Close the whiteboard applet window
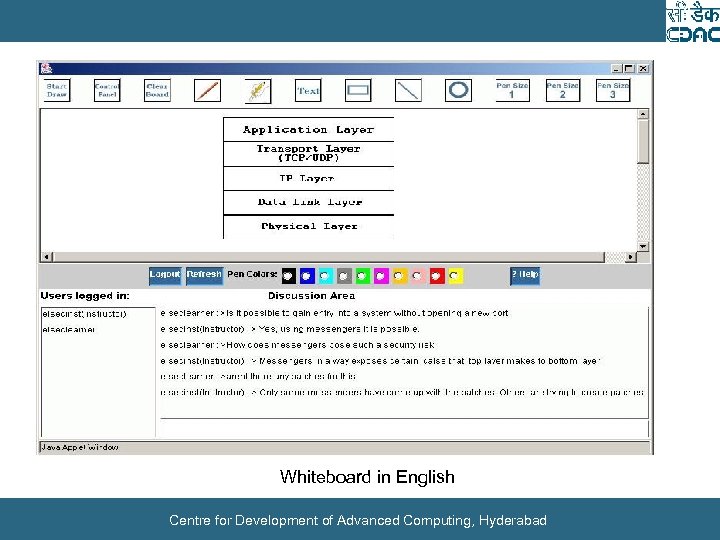The width and height of the screenshot is (720, 540). pos(643,68)
